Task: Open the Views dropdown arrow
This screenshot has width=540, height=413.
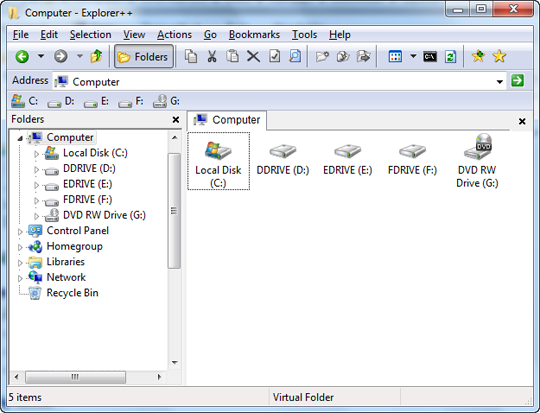Action: (413, 56)
